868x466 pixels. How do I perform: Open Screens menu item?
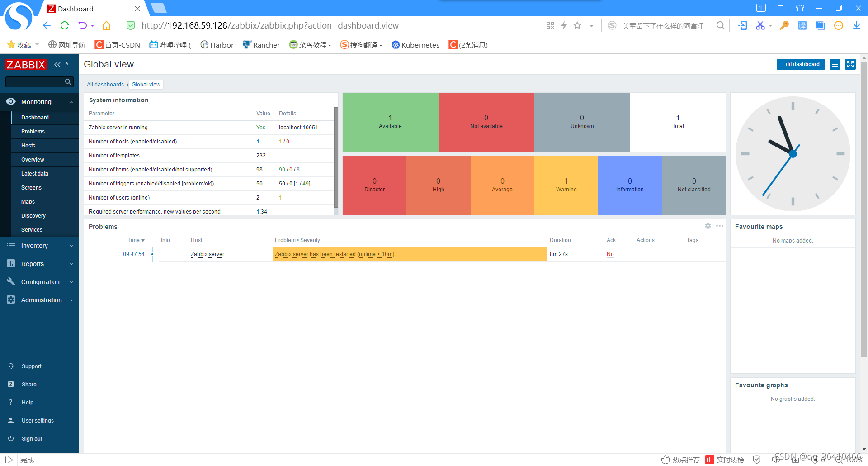pos(31,188)
